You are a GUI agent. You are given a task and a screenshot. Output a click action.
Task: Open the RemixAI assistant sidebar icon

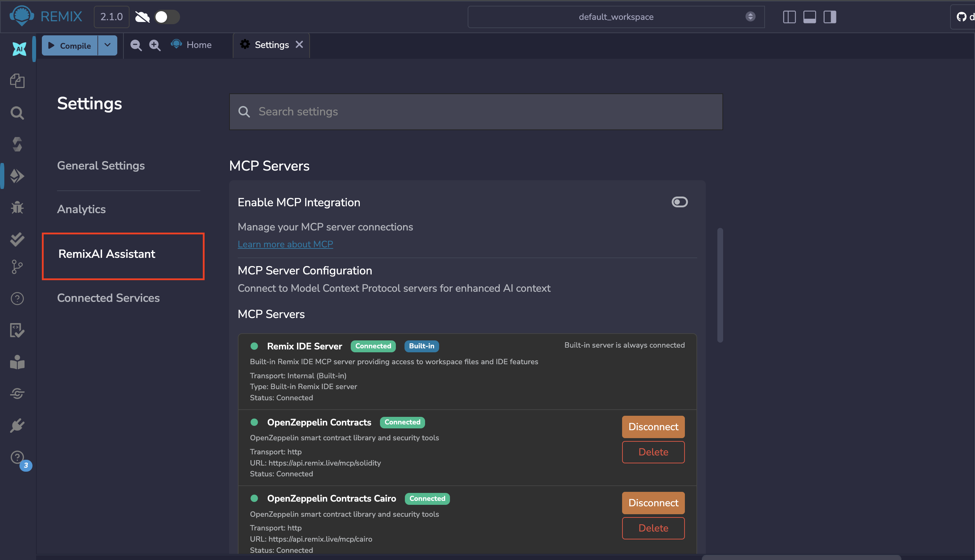point(19,49)
